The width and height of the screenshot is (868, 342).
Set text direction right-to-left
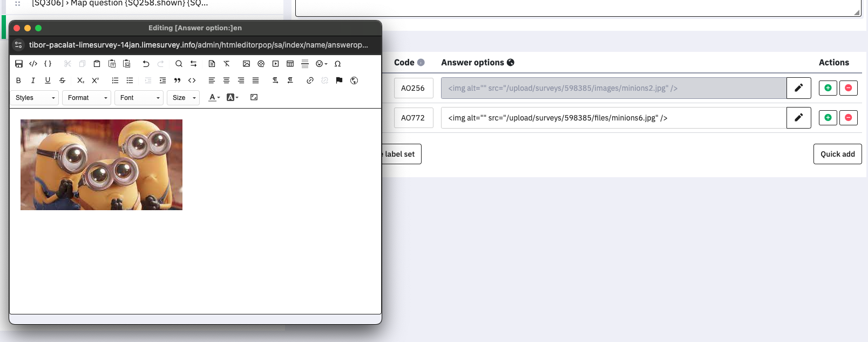pyautogui.click(x=290, y=81)
